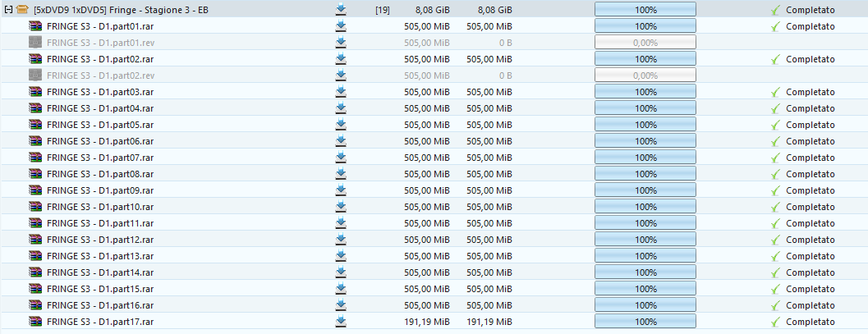This screenshot has width=868, height=334.
Task: Click the 100% progress bar of D1.part17.rar
Action: [x=645, y=322]
